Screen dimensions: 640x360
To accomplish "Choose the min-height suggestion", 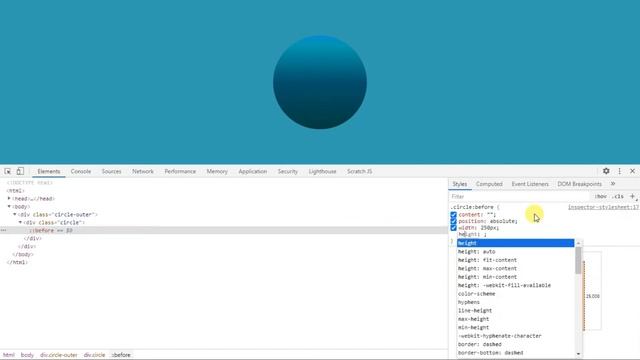I will coord(516,328).
